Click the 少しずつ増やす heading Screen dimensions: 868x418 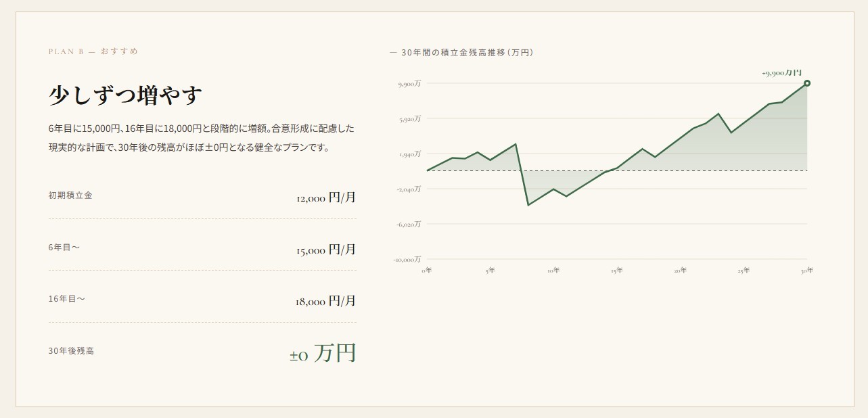tap(126, 95)
